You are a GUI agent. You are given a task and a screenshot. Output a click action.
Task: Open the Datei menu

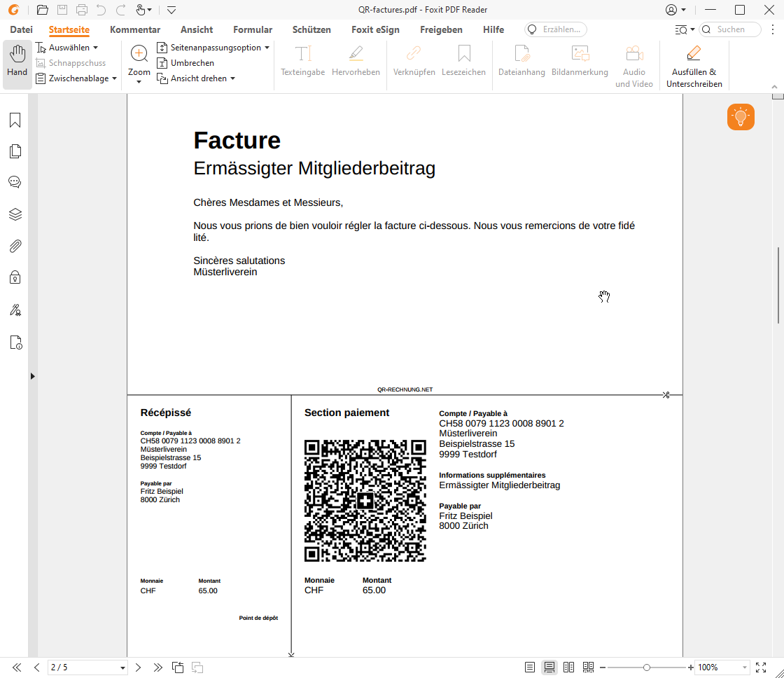click(x=22, y=29)
